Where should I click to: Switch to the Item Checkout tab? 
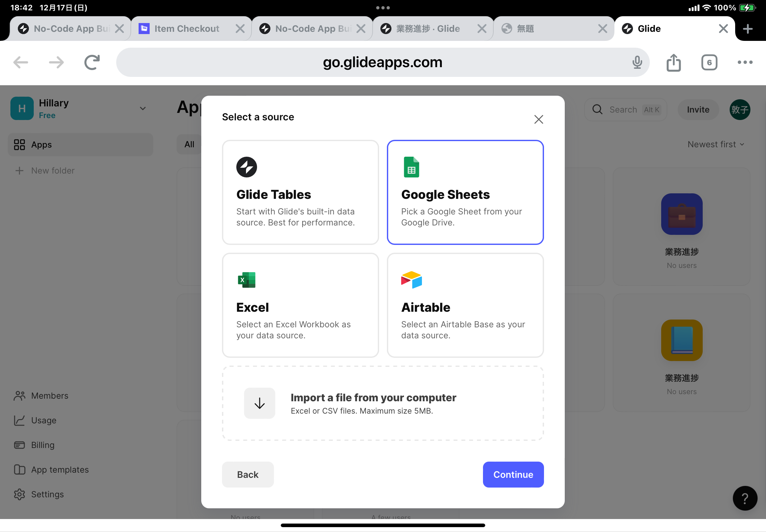[x=187, y=29]
